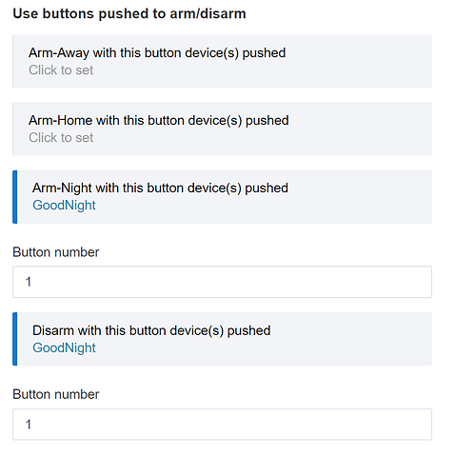The image size is (456, 476).
Task: Click 'Click to set' under Arm-Away
Action: pyautogui.click(x=61, y=70)
